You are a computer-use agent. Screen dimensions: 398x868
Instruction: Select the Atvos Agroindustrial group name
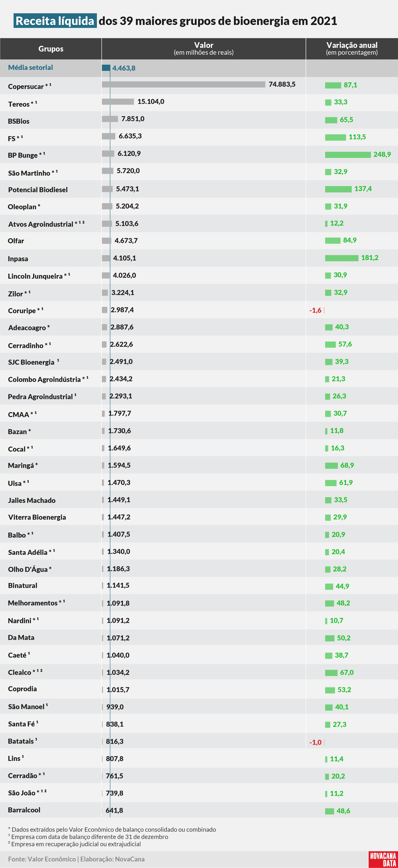point(40,224)
